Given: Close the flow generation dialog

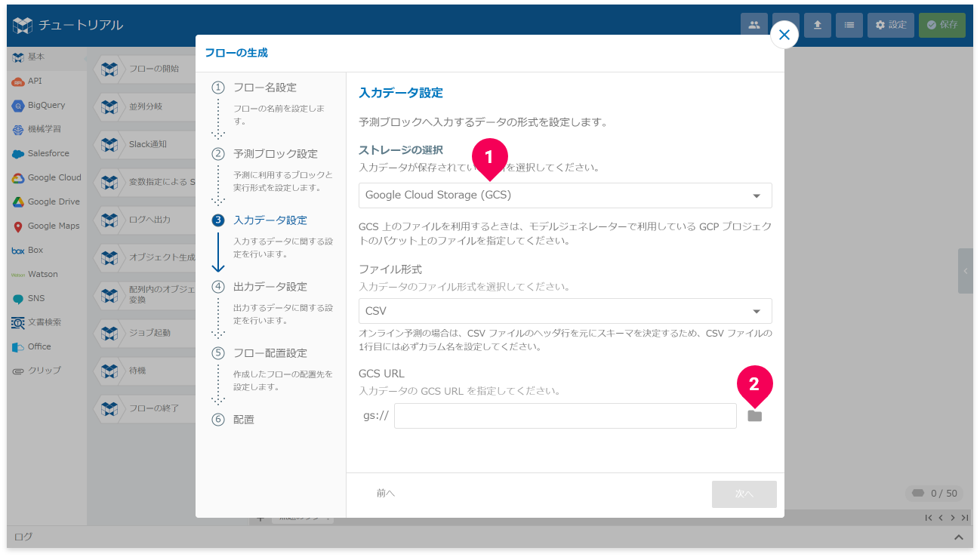Looking at the screenshot, I should pyautogui.click(x=784, y=35).
